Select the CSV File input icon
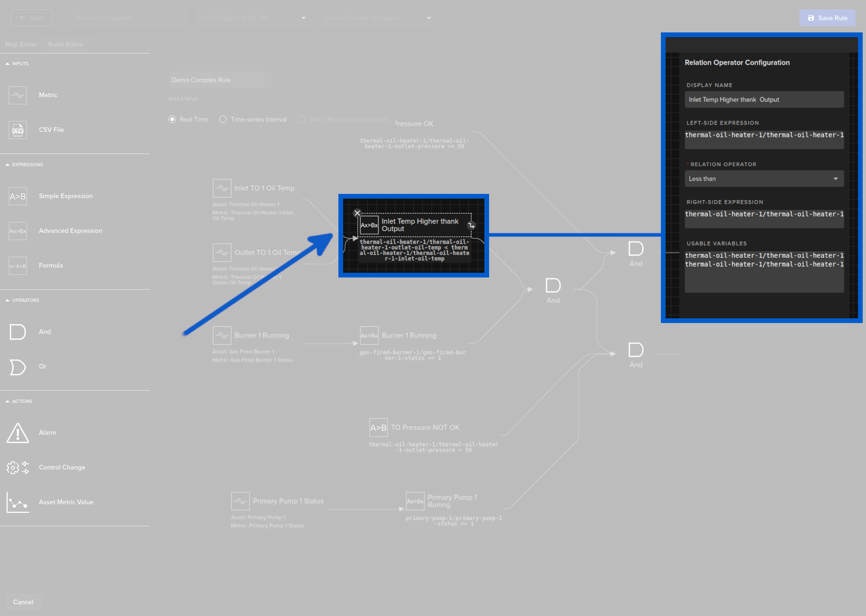The image size is (866, 616). (17, 130)
